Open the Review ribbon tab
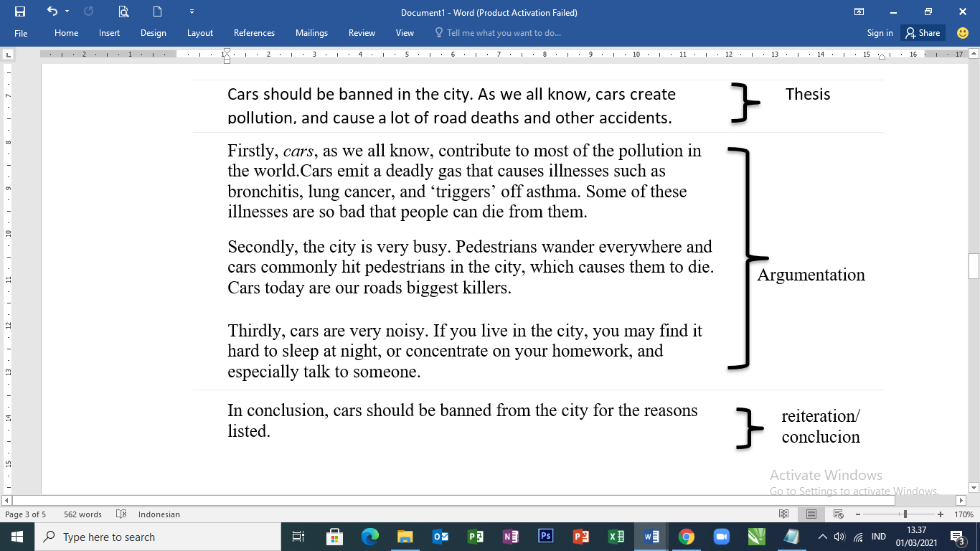The width and height of the screenshot is (980, 551). [x=362, y=33]
